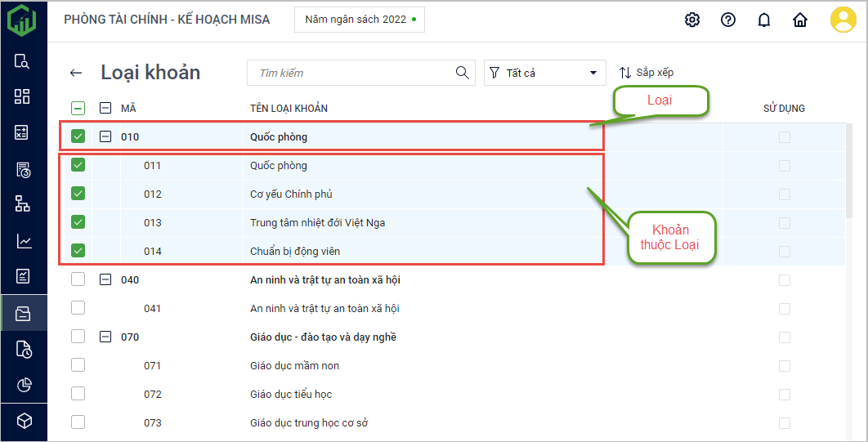The height and width of the screenshot is (442, 868).
Task: Open the help question mark icon
Action: tap(728, 20)
